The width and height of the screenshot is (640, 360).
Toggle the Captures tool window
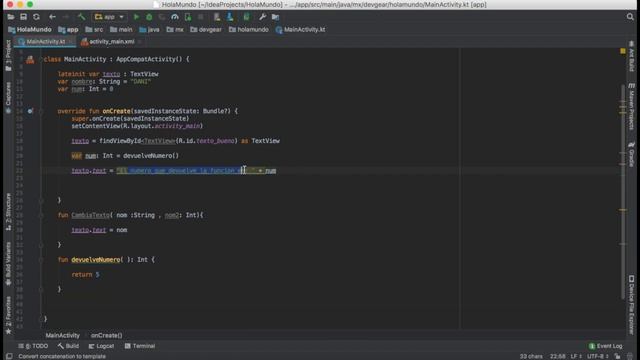pos(8,98)
